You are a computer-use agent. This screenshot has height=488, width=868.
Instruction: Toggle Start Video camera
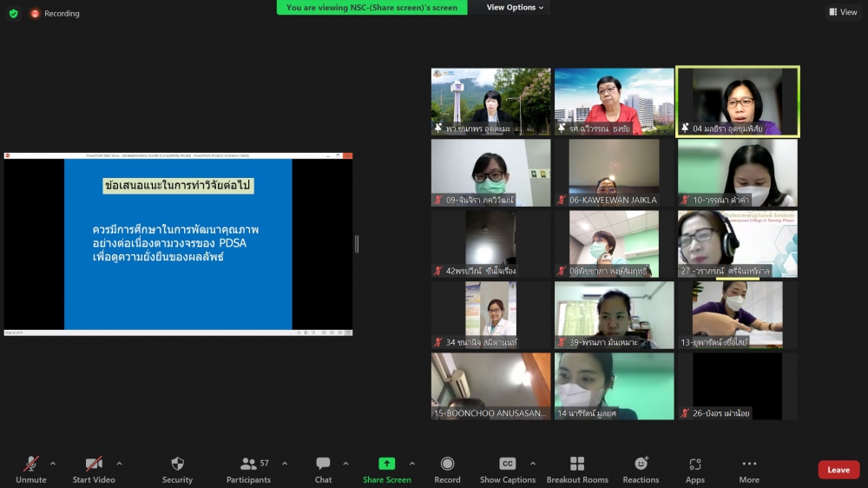(94, 465)
